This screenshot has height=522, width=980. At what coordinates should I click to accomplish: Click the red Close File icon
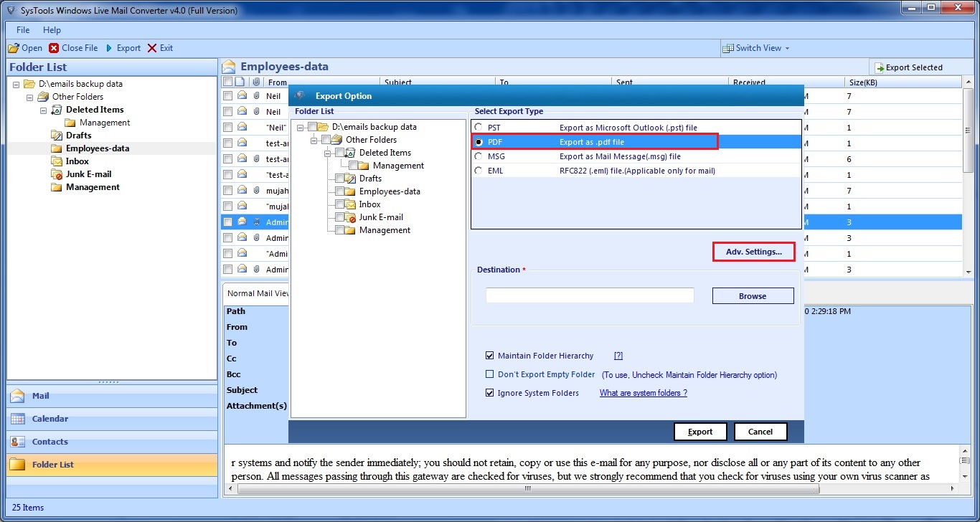pos(54,48)
